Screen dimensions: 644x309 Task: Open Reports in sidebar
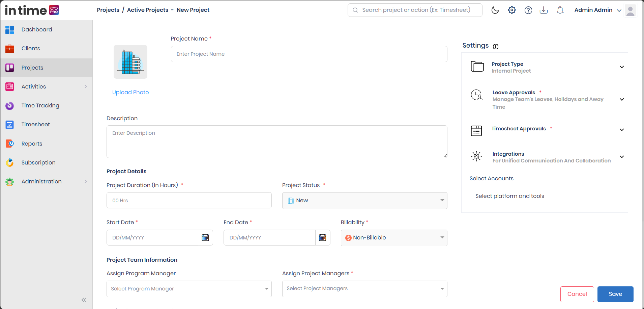click(x=47, y=144)
